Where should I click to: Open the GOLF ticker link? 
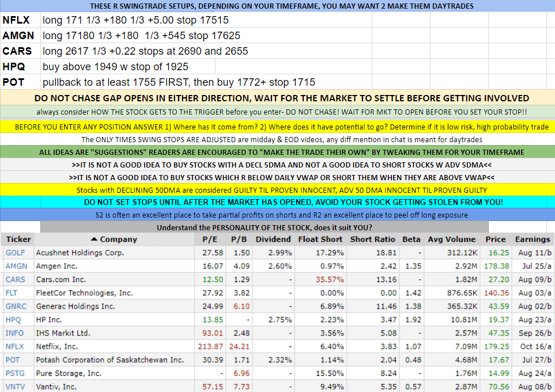pos(16,253)
